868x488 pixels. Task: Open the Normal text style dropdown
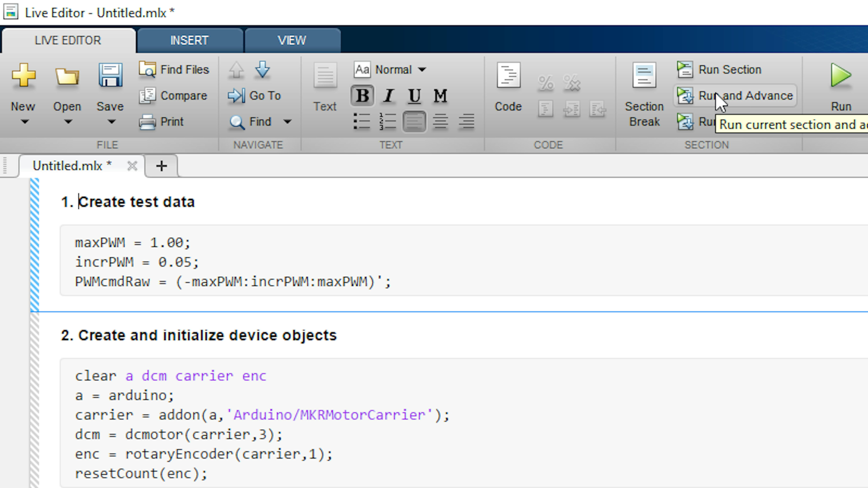390,69
